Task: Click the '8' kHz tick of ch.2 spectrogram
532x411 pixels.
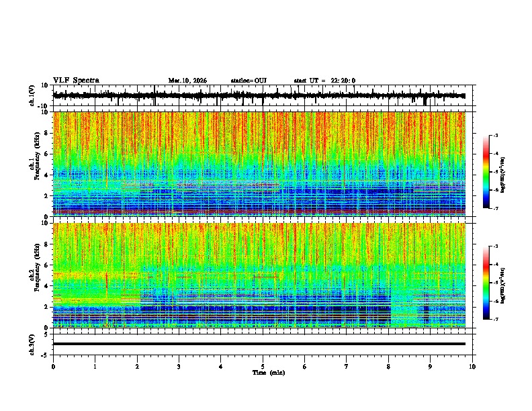Action: point(46,244)
